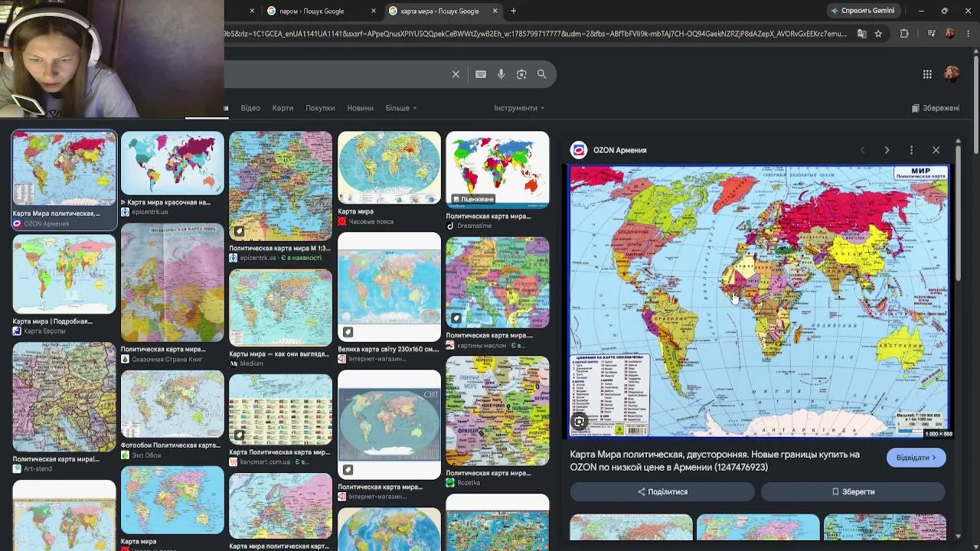
Task: Click the browser address bar URL
Action: tap(534, 34)
